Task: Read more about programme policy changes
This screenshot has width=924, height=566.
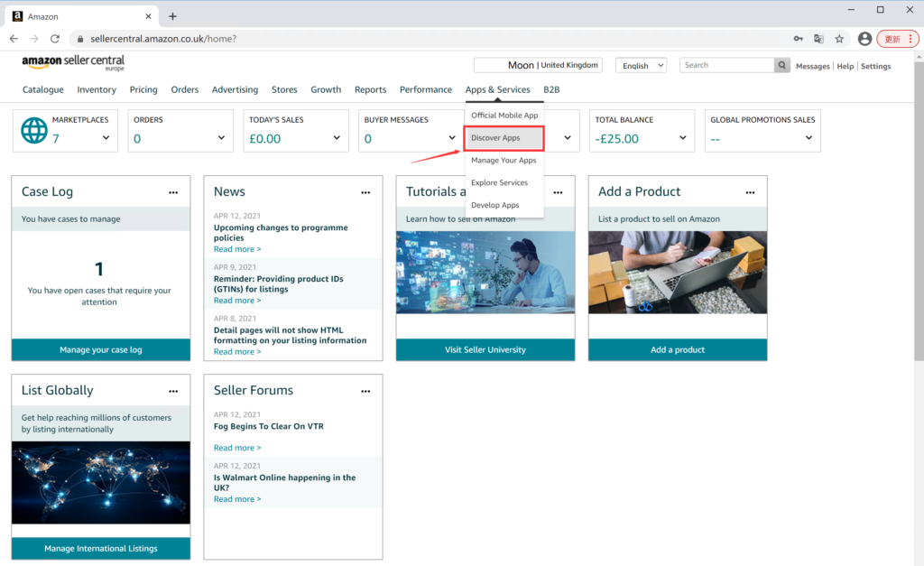Action: click(x=237, y=249)
